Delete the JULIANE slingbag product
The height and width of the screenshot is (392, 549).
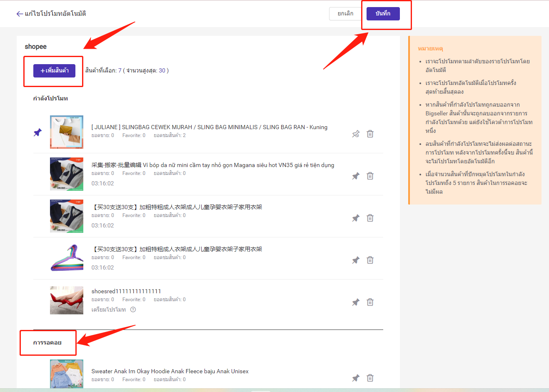coord(370,134)
